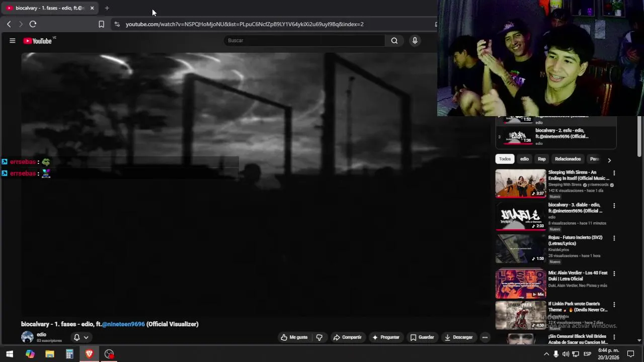Close the biocalvary browser tab

pyautogui.click(x=92, y=8)
